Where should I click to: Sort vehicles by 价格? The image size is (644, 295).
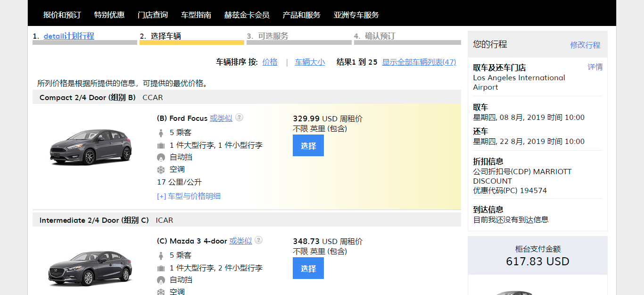(x=270, y=62)
